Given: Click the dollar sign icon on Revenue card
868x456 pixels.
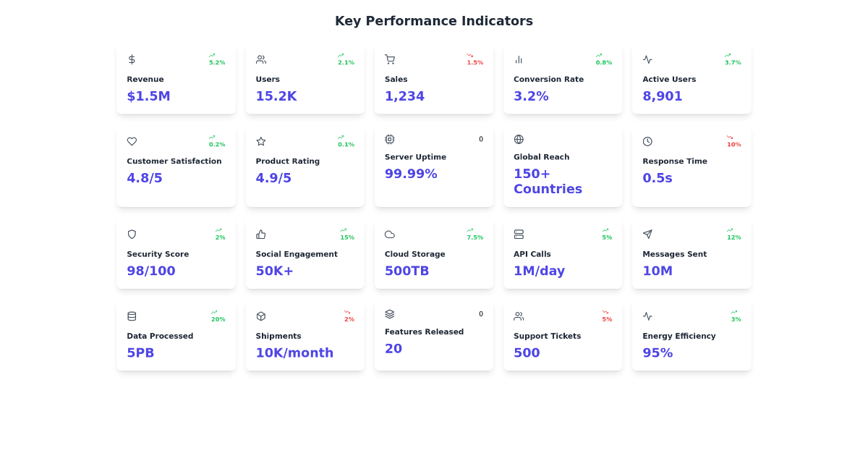Looking at the screenshot, I should coord(132,59).
